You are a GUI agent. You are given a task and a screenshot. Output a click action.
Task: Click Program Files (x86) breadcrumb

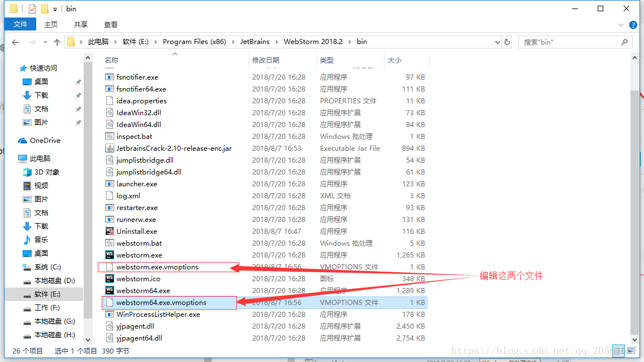tap(195, 41)
